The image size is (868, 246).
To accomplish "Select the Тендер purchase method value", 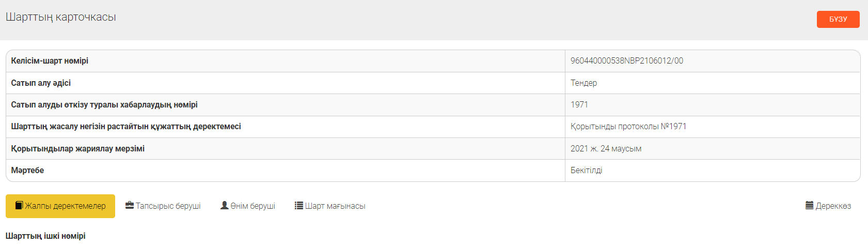I will [x=583, y=83].
